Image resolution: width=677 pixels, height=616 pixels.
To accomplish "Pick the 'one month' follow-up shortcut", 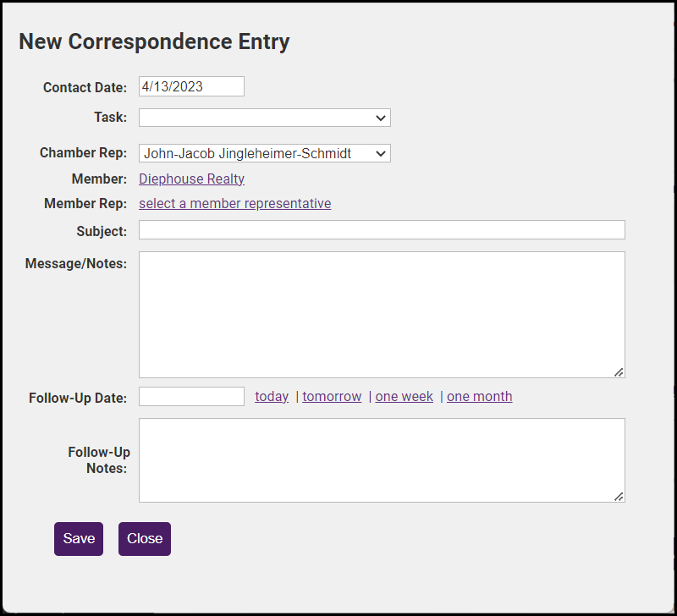I will point(479,396).
